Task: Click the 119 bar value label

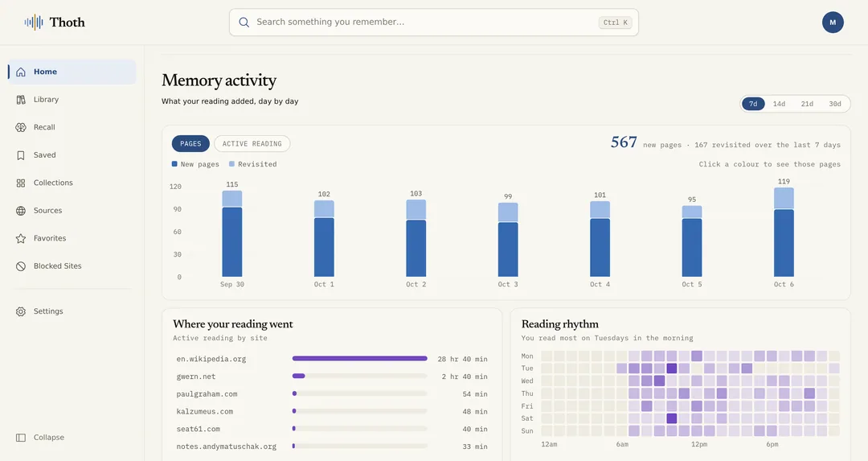Action: 784,182
